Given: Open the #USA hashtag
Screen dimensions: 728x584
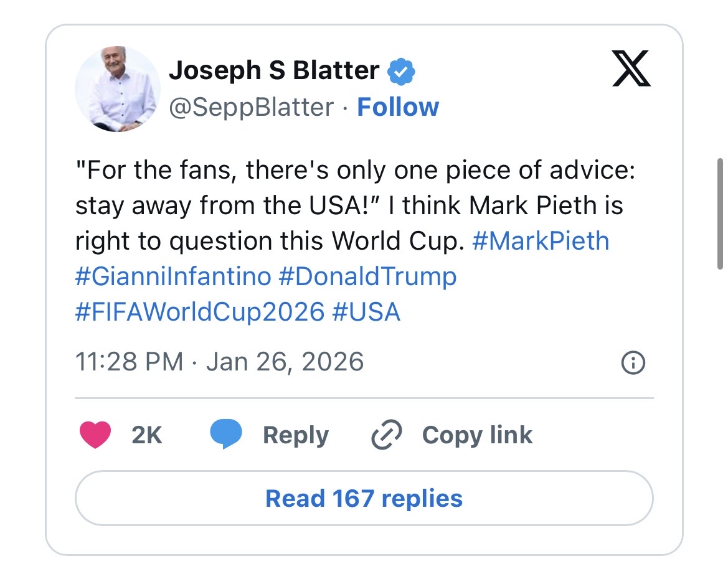Looking at the screenshot, I should [366, 311].
